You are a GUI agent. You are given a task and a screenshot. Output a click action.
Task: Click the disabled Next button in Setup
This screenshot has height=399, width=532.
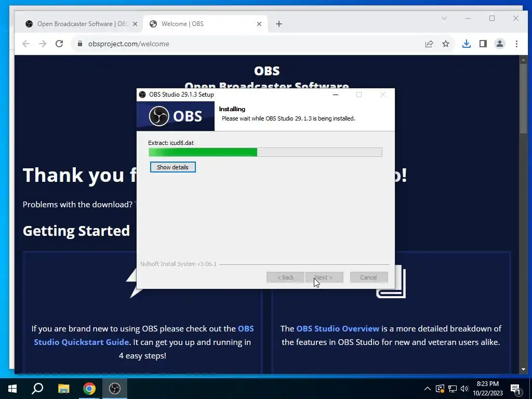pyautogui.click(x=324, y=277)
